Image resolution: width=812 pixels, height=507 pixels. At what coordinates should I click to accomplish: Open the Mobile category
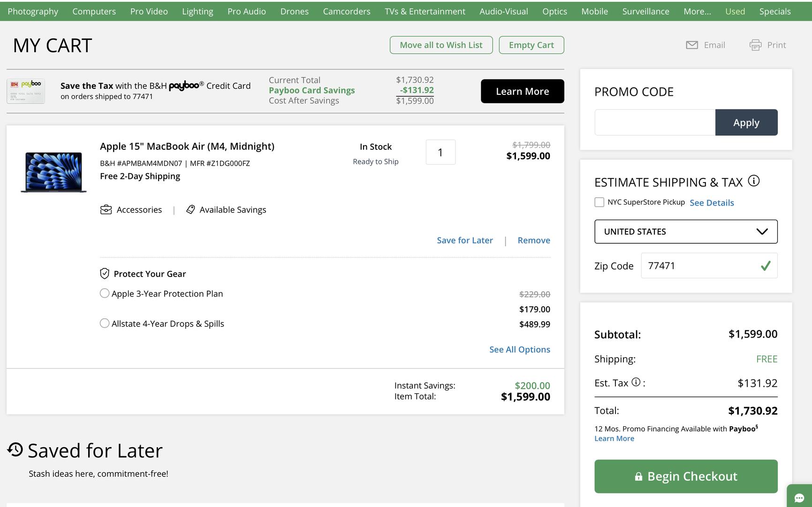pyautogui.click(x=594, y=11)
